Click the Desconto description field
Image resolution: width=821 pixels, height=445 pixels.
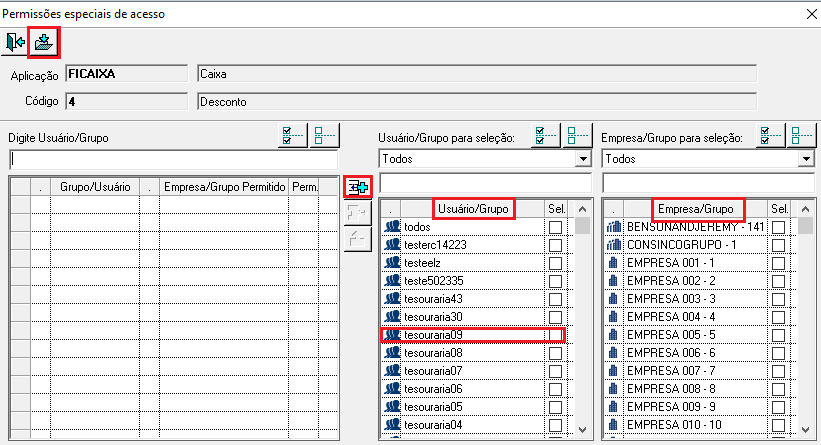(477, 102)
